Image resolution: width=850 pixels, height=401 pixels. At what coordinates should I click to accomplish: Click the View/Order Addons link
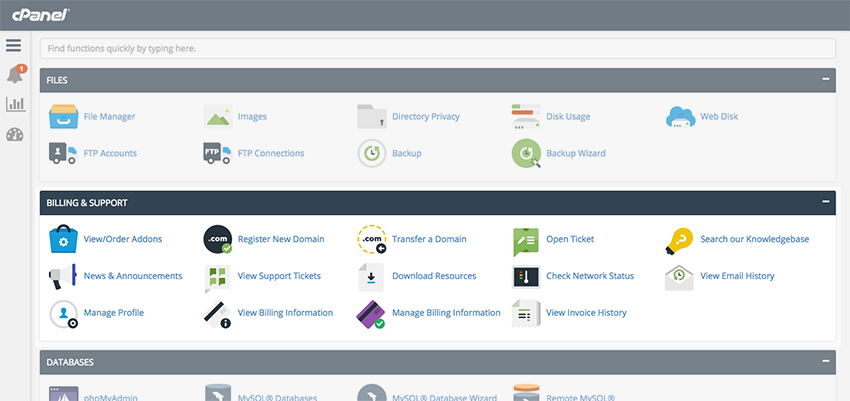(x=123, y=239)
